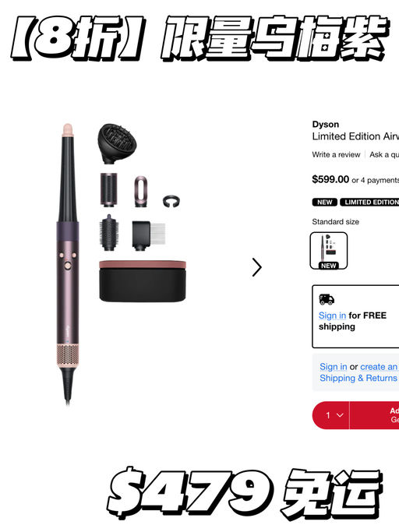This screenshot has width=399, height=532.
Task: Click the Sign in link for free shipping
Action: tap(332, 315)
